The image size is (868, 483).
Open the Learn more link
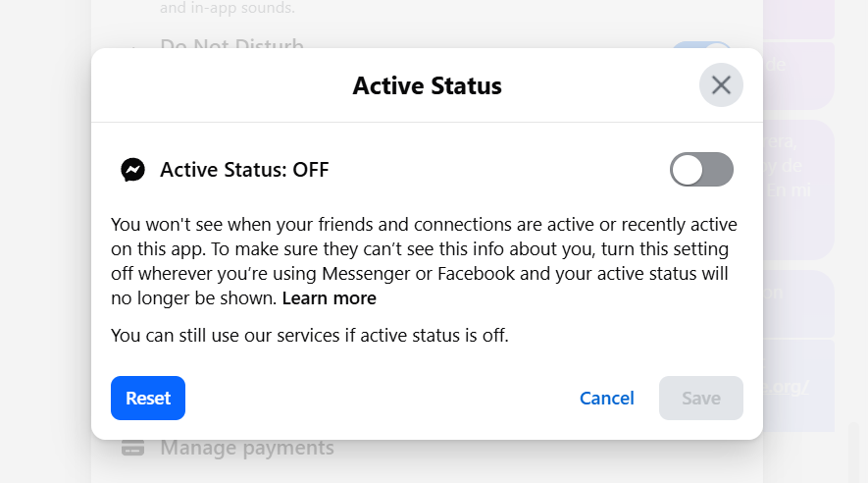pyautogui.click(x=329, y=297)
